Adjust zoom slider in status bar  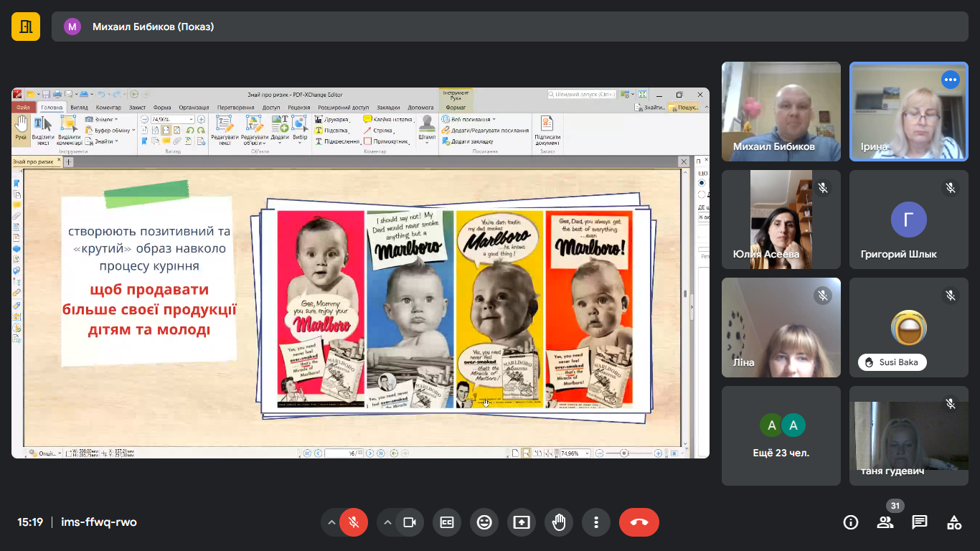point(624,453)
